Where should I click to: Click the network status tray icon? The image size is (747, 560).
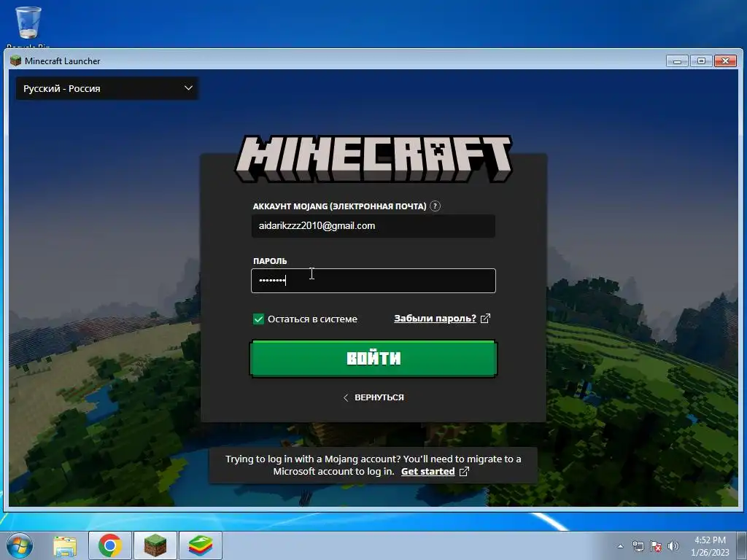point(638,546)
